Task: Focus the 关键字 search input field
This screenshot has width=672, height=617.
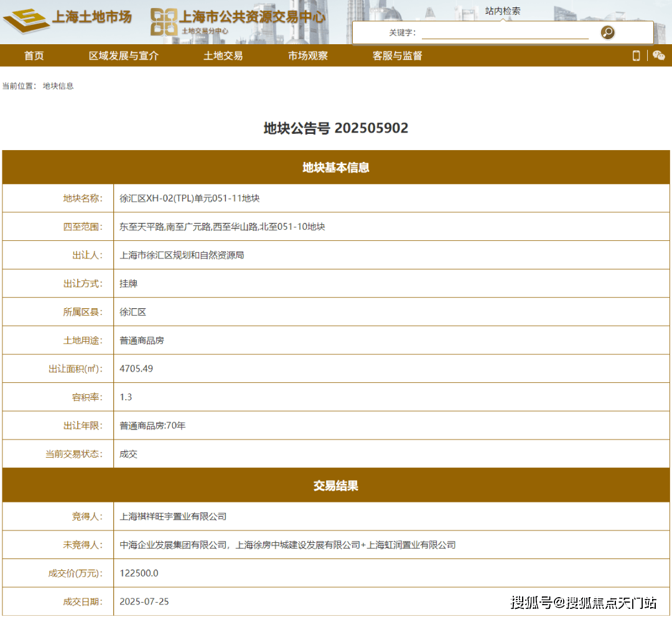Action: click(505, 32)
